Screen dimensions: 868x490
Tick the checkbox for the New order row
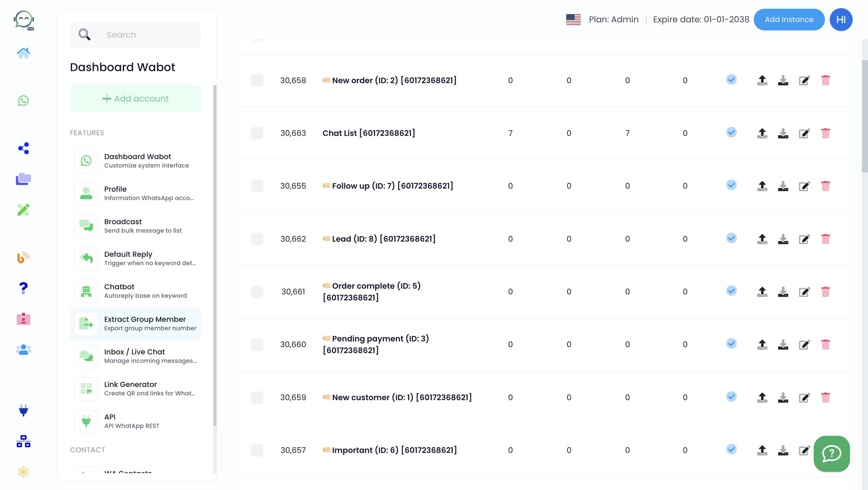click(257, 80)
